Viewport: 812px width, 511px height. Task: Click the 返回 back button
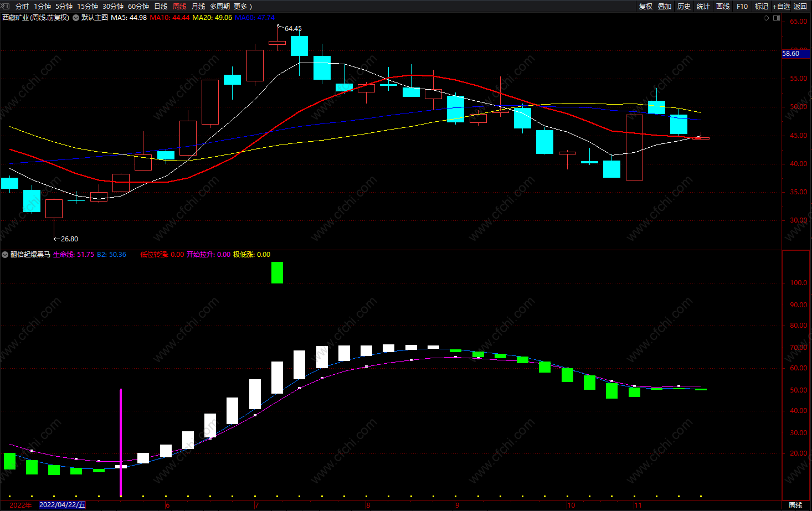click(x=800, y=7)
